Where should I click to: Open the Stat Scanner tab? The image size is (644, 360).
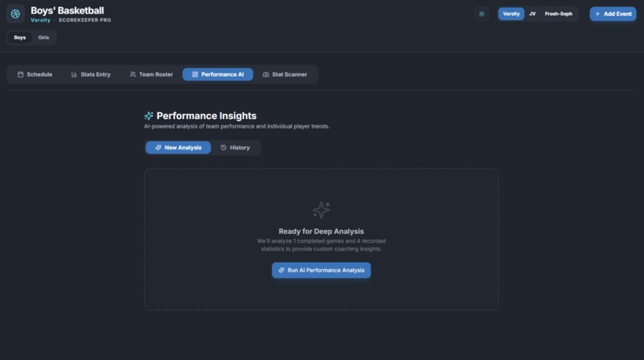(x=285, y=74)
